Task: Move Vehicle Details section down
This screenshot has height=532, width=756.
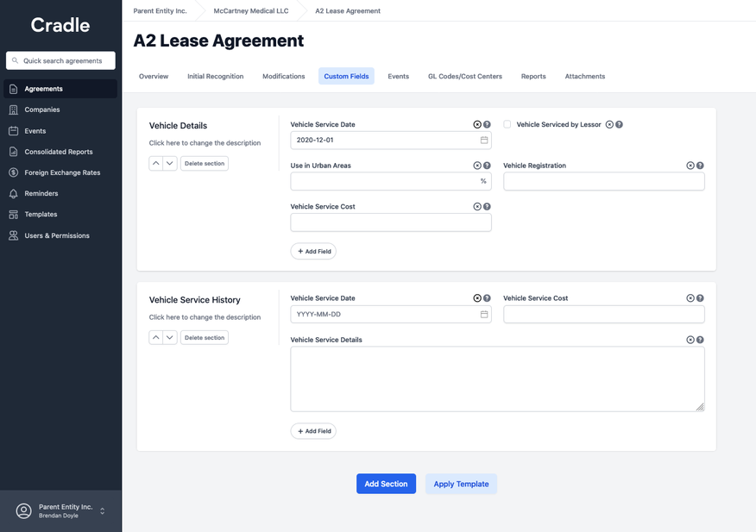Action: click(x=170, y=163)
